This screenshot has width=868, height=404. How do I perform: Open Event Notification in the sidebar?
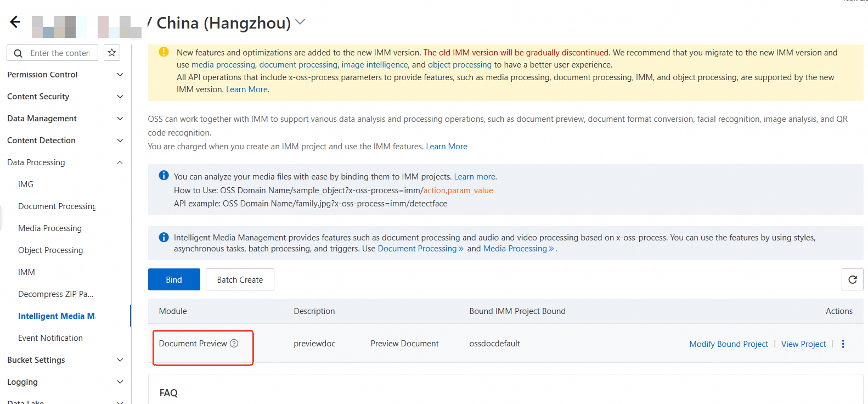pos(50,338)
